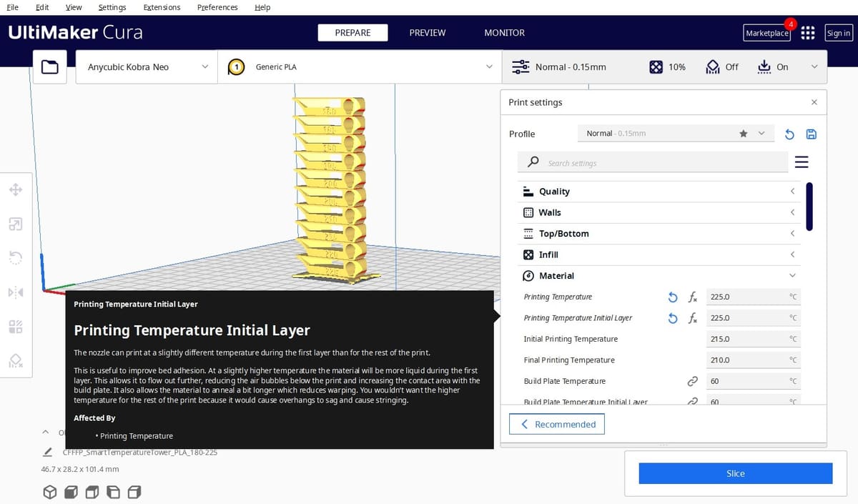The width and height of the screenshot is (858, 504).
Task: Select the Scale tool in left toolbar
Action: coord(15,224)
